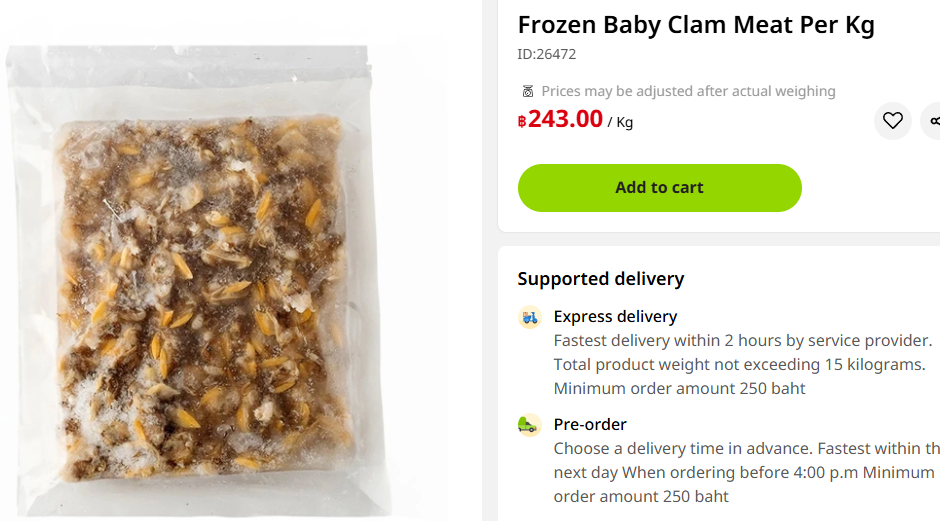Click the weighing scale icon near price notice
The width and height of the screenshot is (940, 521).
[528, 91]
